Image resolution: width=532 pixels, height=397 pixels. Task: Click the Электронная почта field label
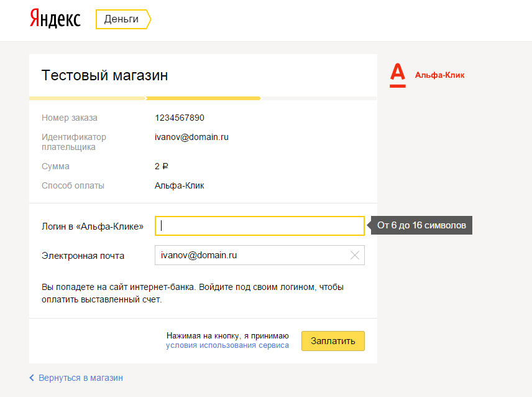[x=83, y=256]
